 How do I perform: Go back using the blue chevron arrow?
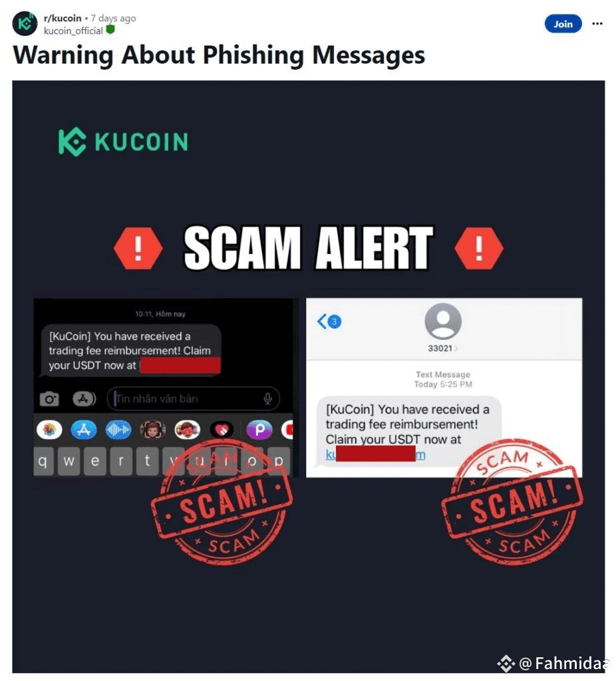coord(322,321)
